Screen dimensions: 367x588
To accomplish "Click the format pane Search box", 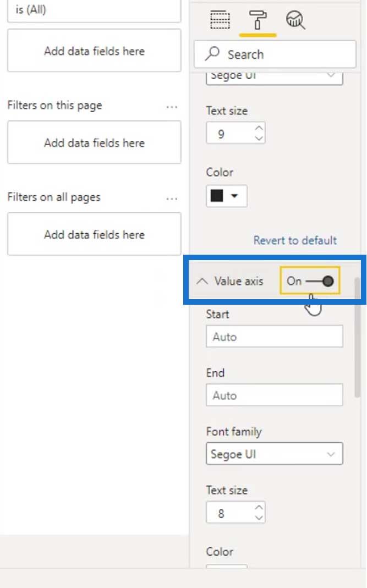I will pyautogui.click(x=275, y=54).
